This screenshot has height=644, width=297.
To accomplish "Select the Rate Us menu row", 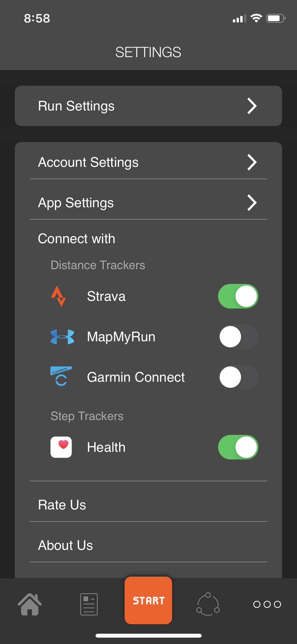I will click(x=148, y=505).
